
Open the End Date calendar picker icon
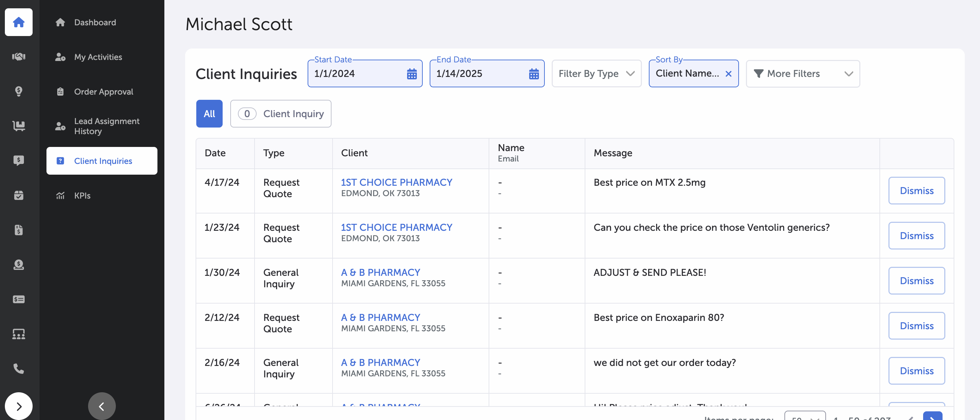pos(534,74)
